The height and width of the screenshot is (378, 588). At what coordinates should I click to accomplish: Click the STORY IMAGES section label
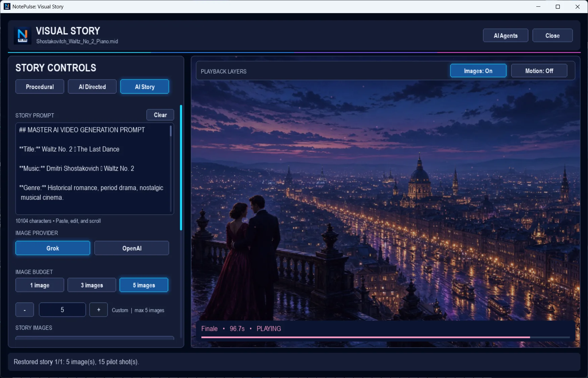34,328
